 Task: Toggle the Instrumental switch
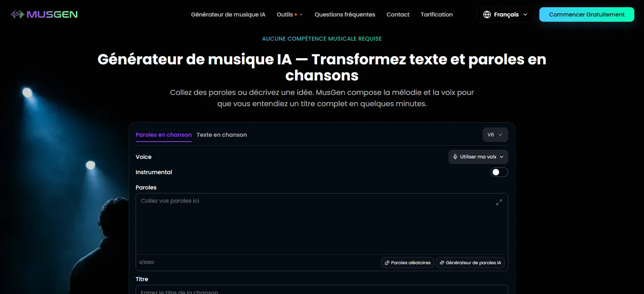[499, 172]
